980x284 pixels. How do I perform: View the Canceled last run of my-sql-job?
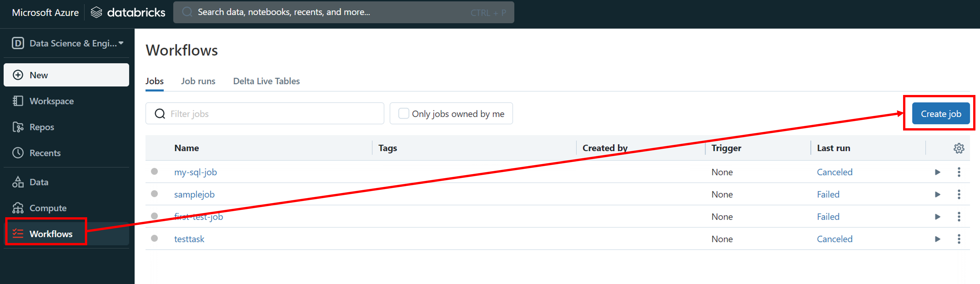coord(834,172)
